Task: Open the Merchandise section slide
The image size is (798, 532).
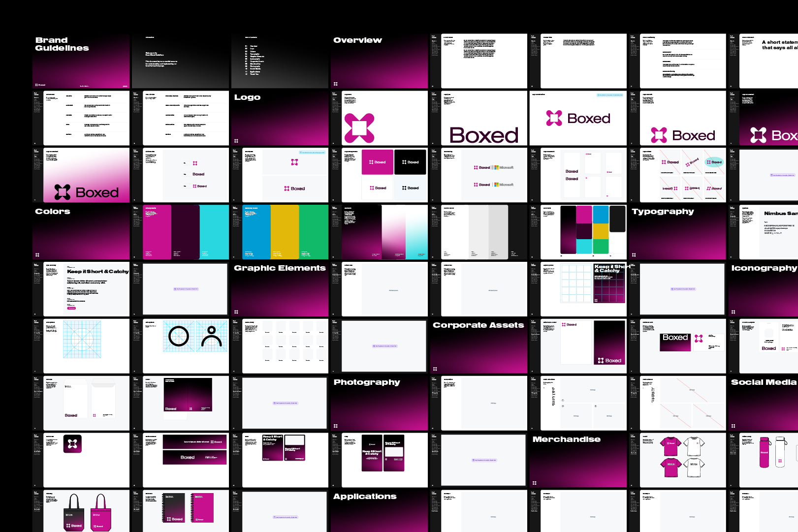Action: point(578,461)
